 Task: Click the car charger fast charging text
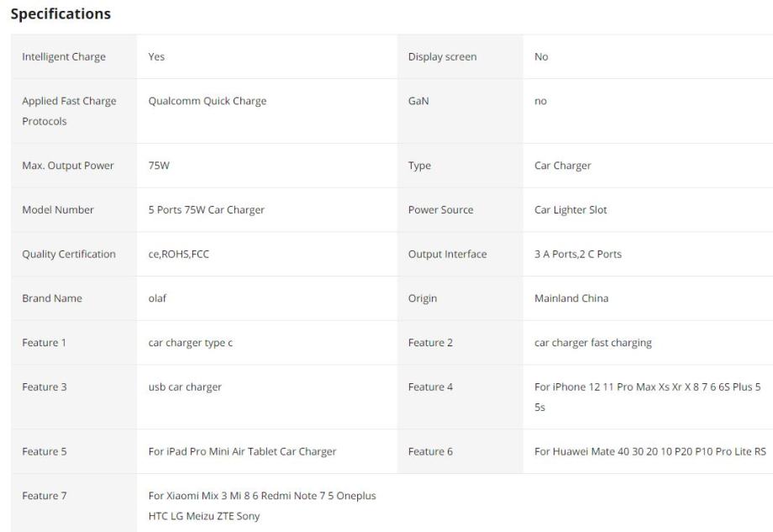point(593,343)
